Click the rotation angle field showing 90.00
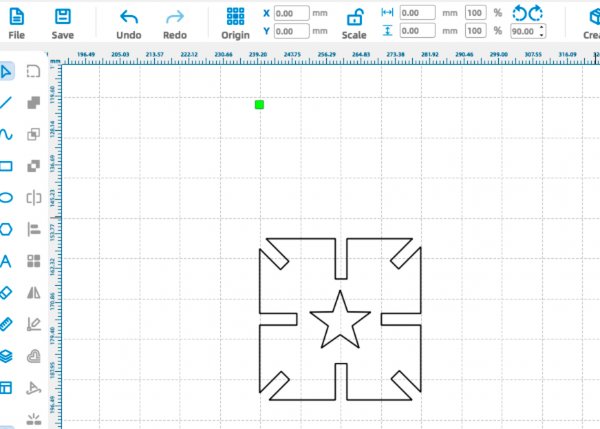 524,31
